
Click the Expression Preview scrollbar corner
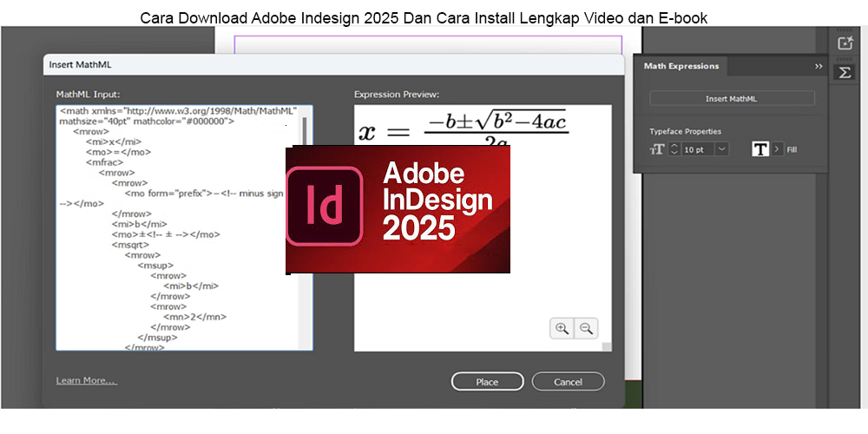coord(607,346)
